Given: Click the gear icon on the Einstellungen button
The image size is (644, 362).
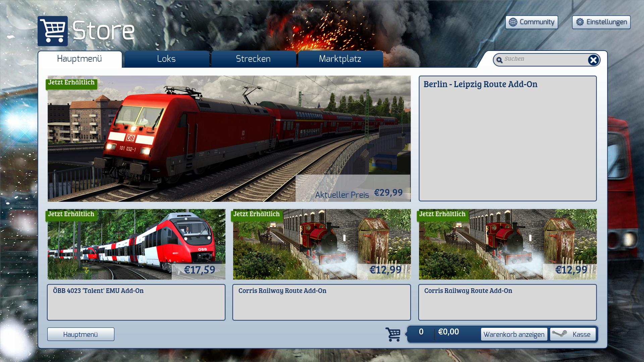Looking at the screenshot, I should [x=580, y=22].
